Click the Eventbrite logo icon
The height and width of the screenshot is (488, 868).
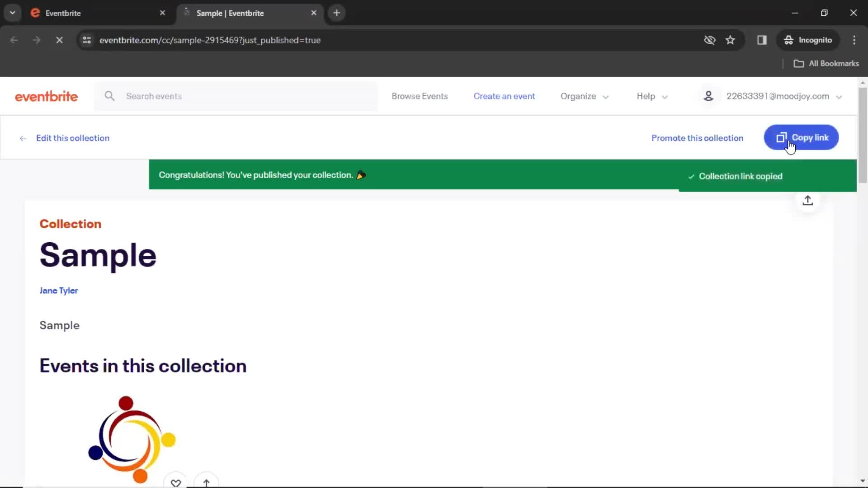pos(46,96)
